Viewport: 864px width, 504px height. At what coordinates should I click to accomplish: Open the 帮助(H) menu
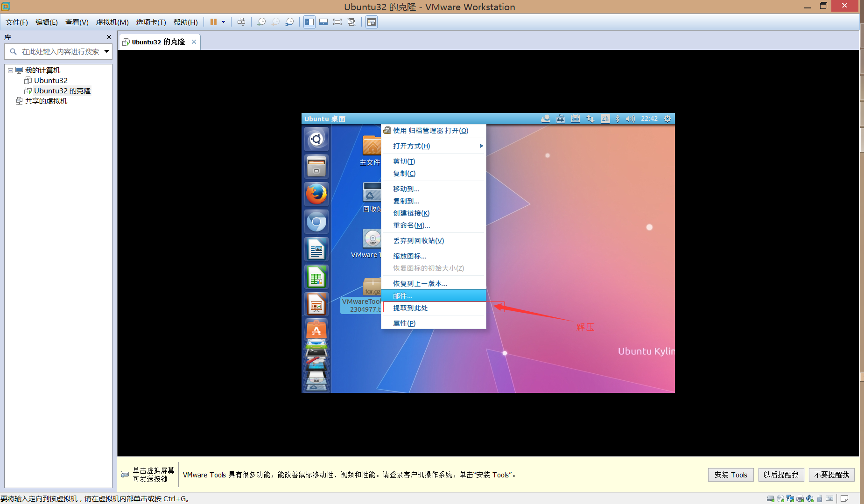click(186, 22)
